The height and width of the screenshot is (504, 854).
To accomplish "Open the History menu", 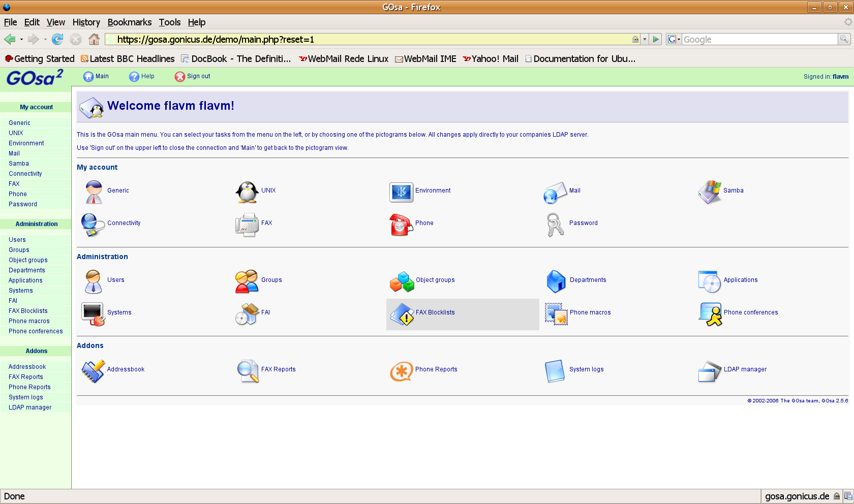I will click(86, 22).
